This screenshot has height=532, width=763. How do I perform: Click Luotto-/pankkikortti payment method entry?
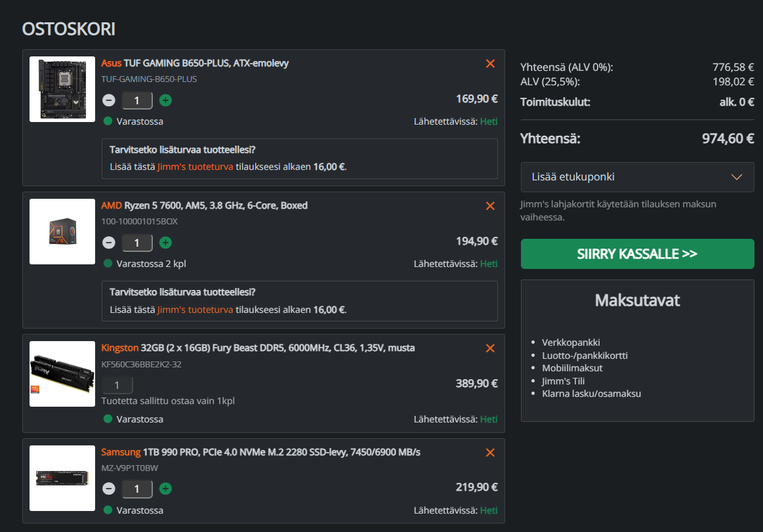pyautogui.click(x=585, y=356)
